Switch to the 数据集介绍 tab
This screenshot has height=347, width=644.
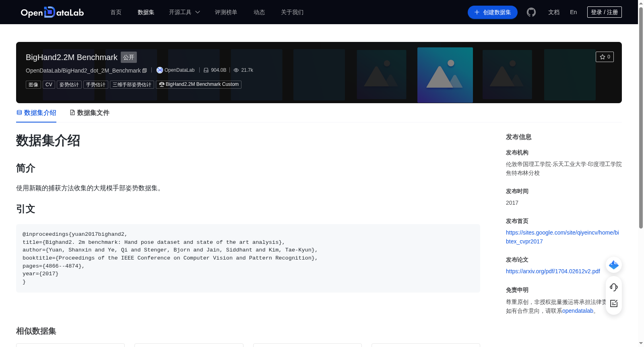pos(36,113)
